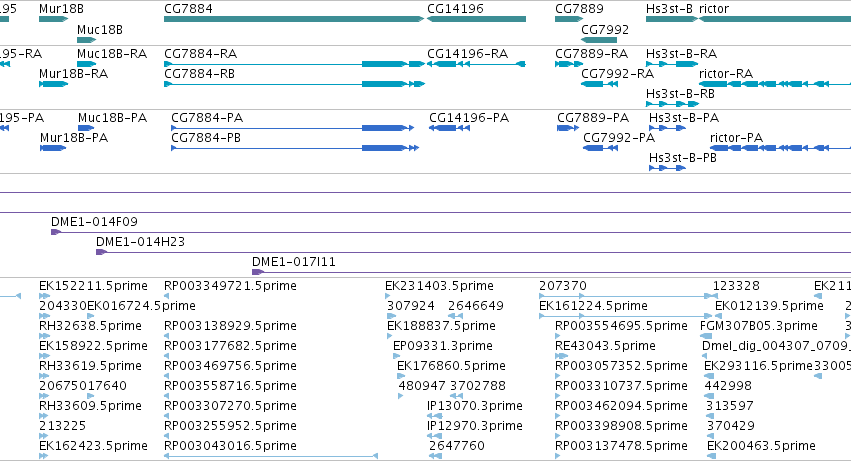Select protein Mur18B-PA label
This screenshot has height=461, width=851.
74,138
